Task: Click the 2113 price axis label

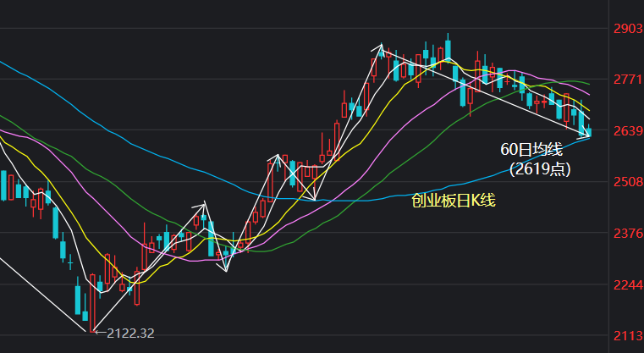Action: pos(629,336)
